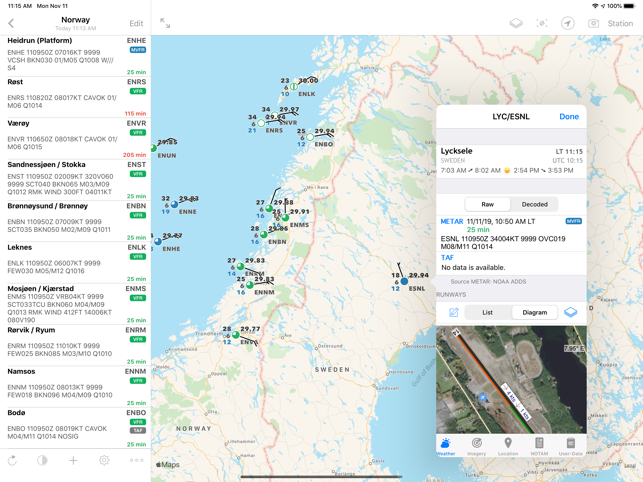643x482 pixels.
Task: Open the Location tab in popup
Action: click(x=508, y=447)
